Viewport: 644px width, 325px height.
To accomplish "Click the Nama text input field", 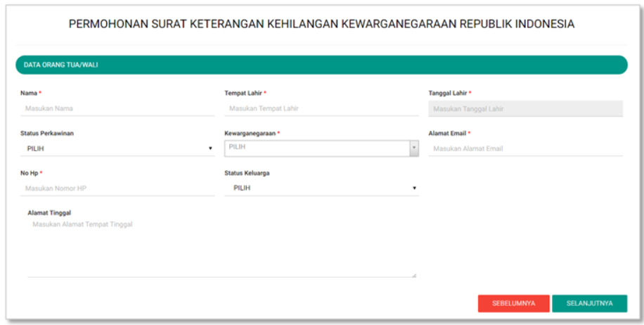I will coord(117,109).
